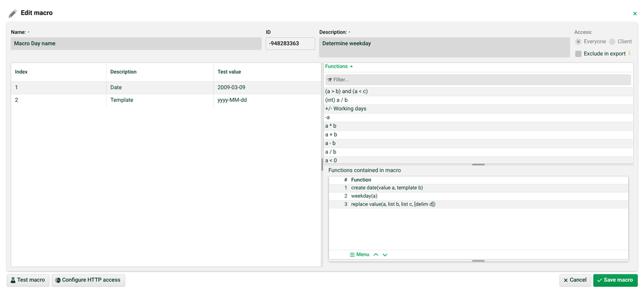This screenshot has width=644, height=291.
Task: Click the Save macro button
Action: (615, 280)
